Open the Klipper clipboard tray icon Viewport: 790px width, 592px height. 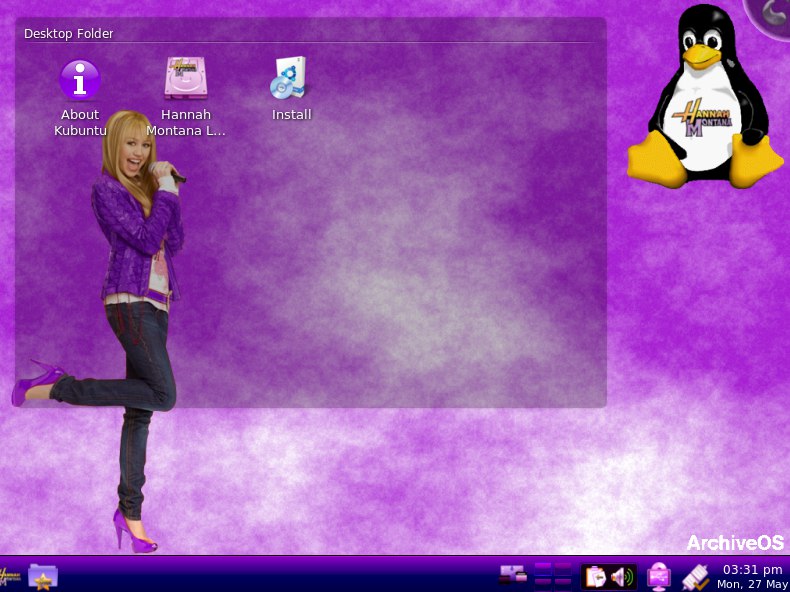(x=596, y=576)
